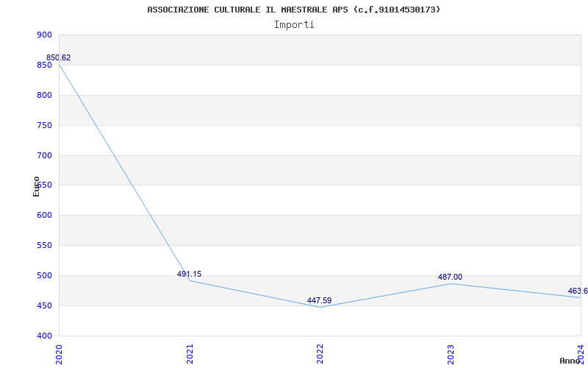Click the 600 y-axis tick label
The image size is (588, 368).
(x=44, y=216)
